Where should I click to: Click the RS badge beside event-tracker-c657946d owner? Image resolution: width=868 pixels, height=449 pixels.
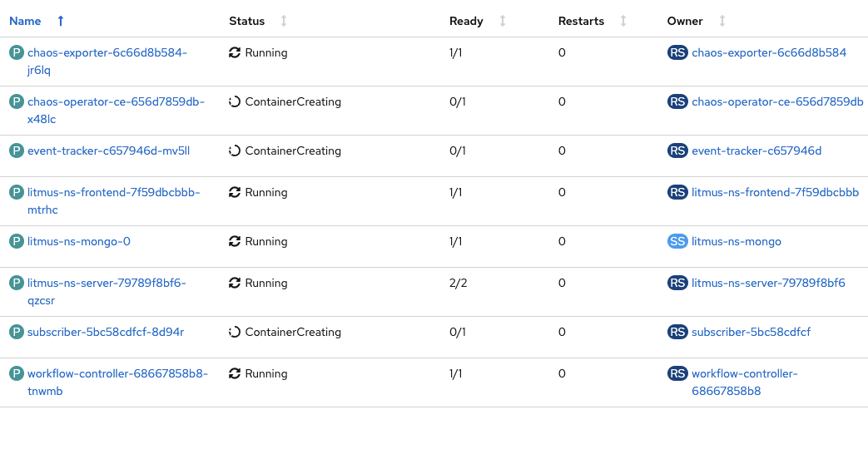677,150
